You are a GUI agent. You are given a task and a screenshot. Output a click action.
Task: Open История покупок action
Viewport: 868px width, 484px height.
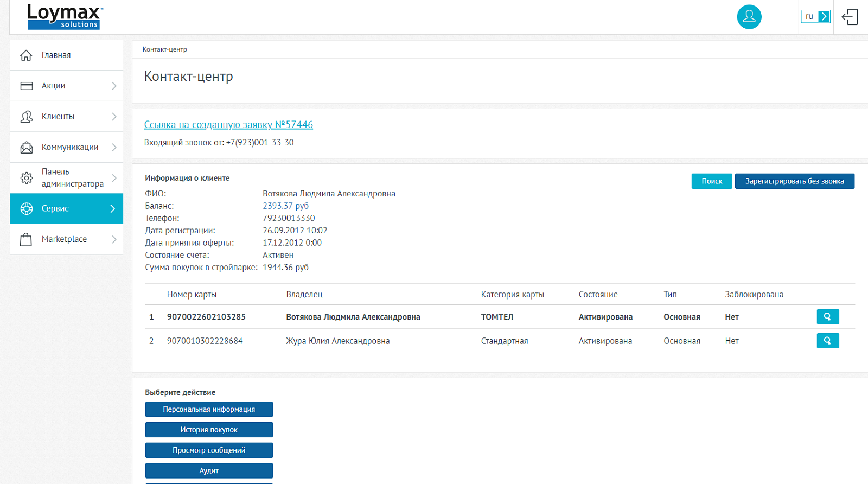pyautogui.click(x=209, y=430)
